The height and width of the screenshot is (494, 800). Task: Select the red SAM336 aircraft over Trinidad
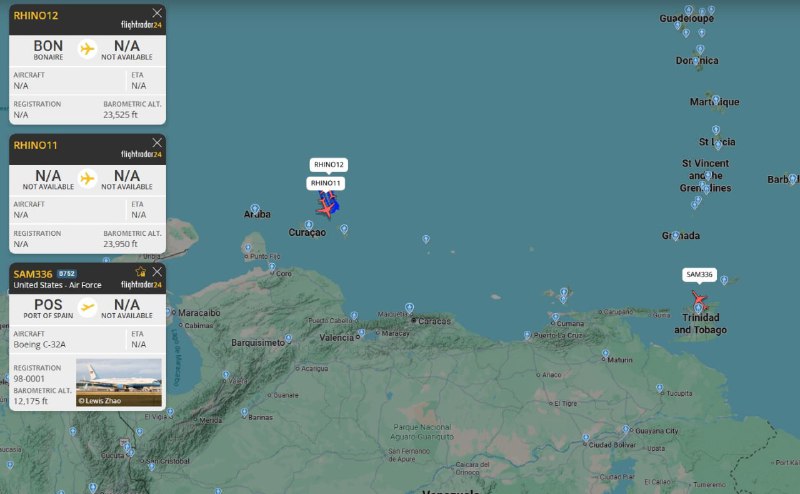click(x=698, y=299)
